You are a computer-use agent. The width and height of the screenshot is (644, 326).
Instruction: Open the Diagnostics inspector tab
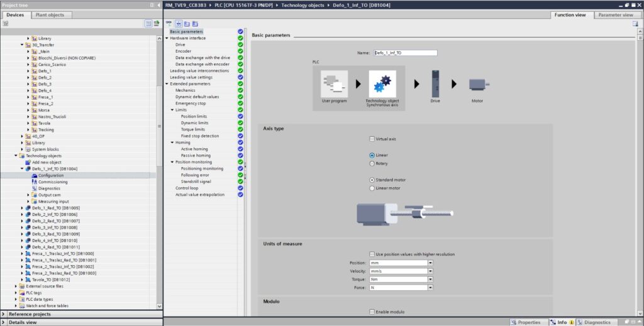(597, 322)
